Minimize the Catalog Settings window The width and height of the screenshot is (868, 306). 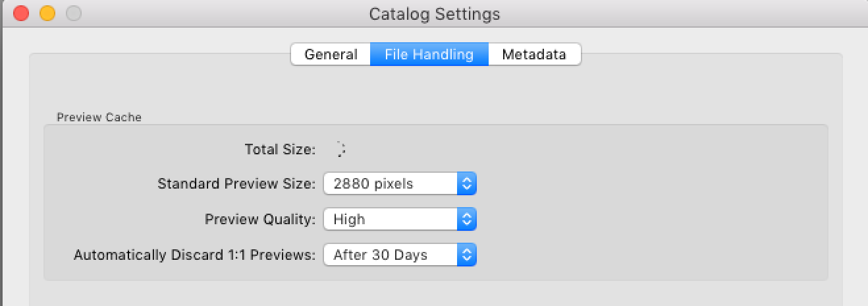tap(47, 13)
